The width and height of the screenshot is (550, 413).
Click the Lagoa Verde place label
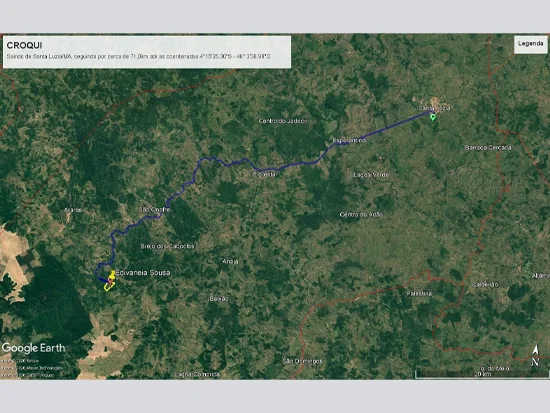(371, 175)
